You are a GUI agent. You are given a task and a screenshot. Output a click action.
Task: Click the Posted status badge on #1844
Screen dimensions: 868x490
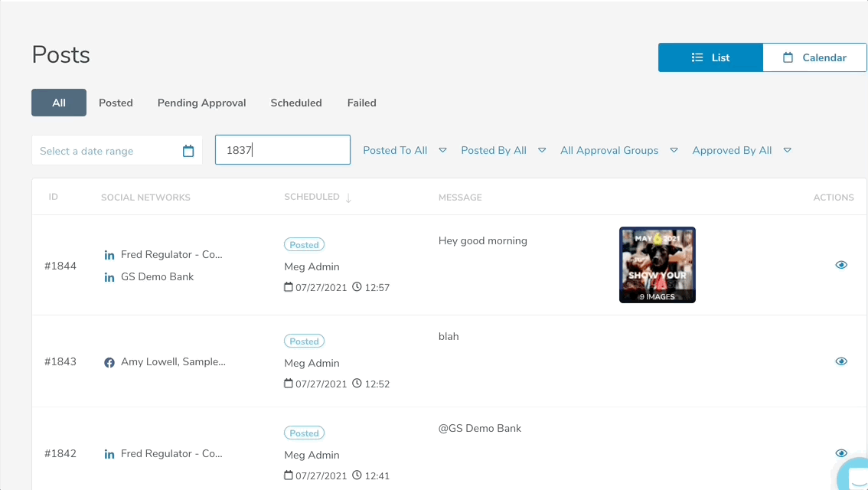click(x=304, y=245)
